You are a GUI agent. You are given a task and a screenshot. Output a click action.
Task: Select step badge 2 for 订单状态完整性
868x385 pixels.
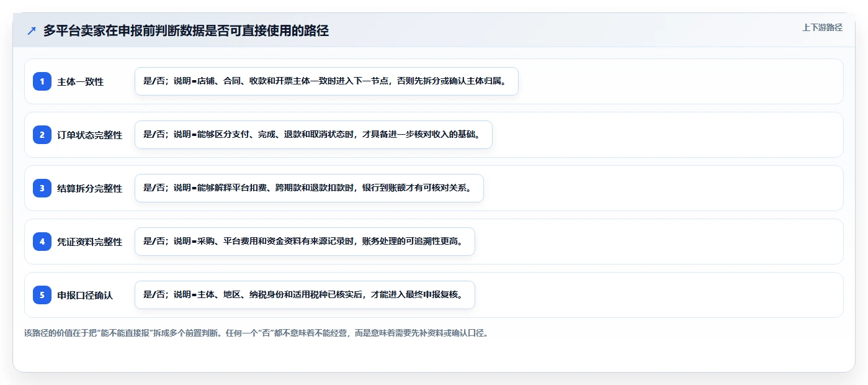click(x=42, y=135)
